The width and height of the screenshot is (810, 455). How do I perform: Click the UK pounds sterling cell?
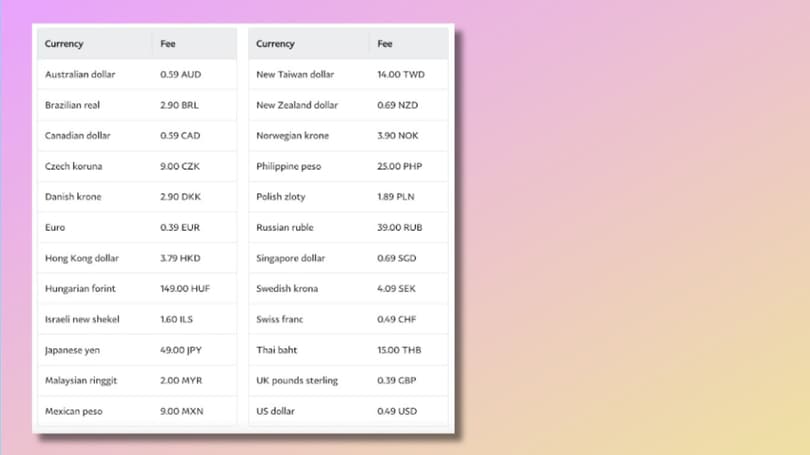(297, 381)
